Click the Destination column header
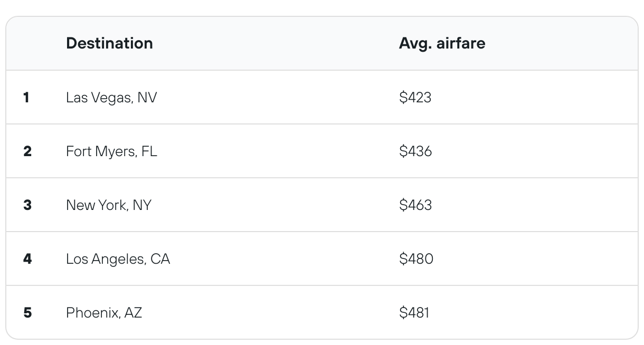644x345 pixels. coord(109,43)
